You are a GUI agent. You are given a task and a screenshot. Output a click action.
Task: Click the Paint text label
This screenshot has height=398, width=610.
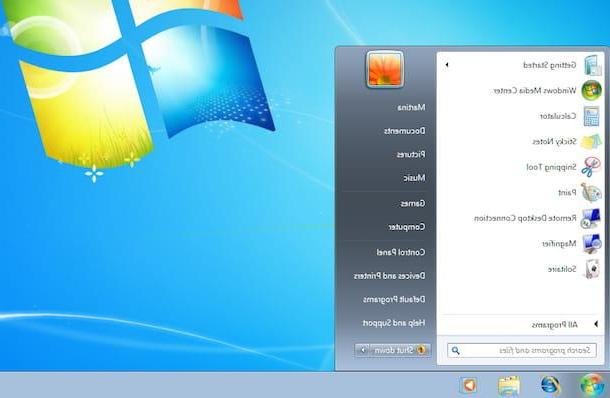coord(567,193)
